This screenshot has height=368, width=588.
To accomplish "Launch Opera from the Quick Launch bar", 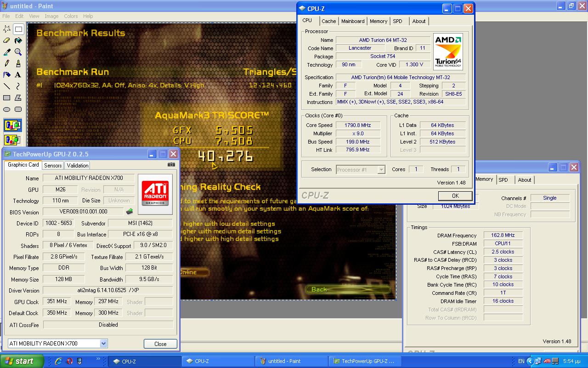I will coord(69,361).
